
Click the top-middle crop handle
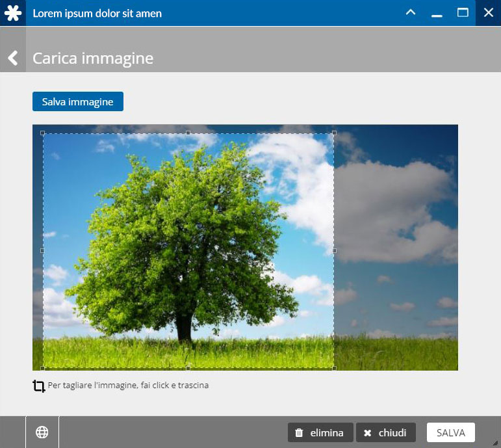click(188, 133)
